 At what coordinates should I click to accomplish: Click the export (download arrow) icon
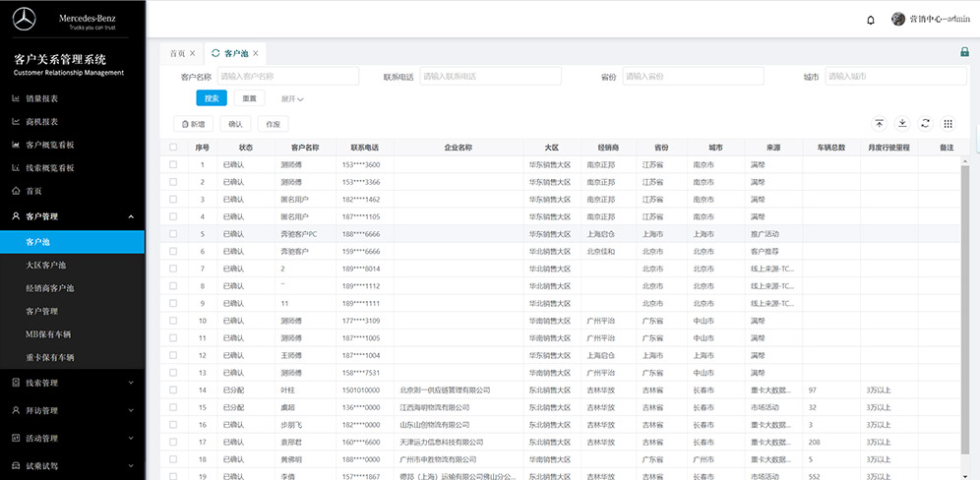click(x=902, y=124)
